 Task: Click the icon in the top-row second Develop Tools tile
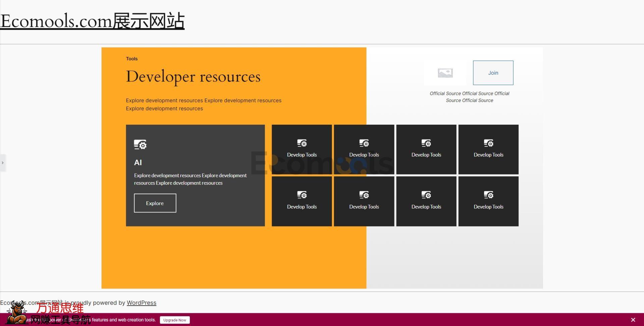pos(364,143)
